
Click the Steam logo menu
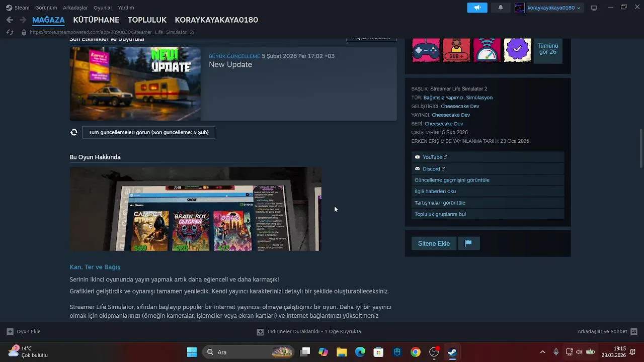click(x=17, y=8)
